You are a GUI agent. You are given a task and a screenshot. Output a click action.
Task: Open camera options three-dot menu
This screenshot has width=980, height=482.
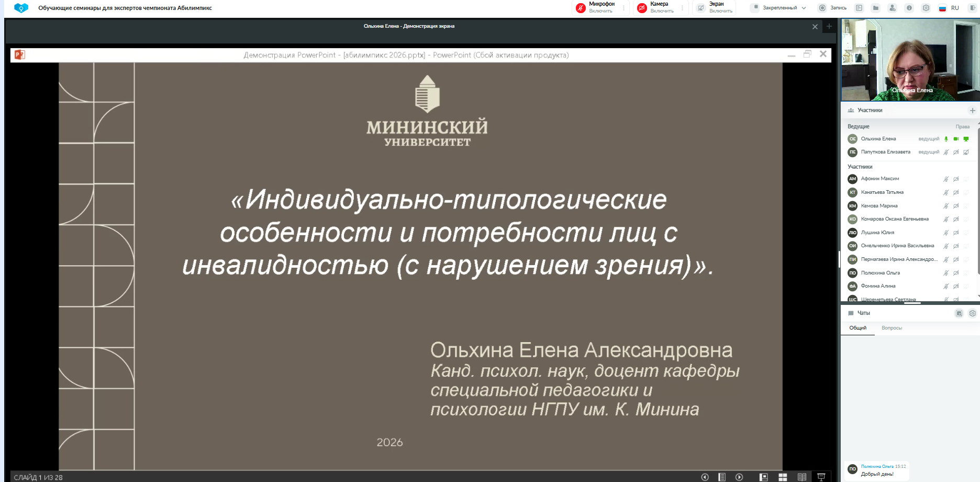pos(682,8)
